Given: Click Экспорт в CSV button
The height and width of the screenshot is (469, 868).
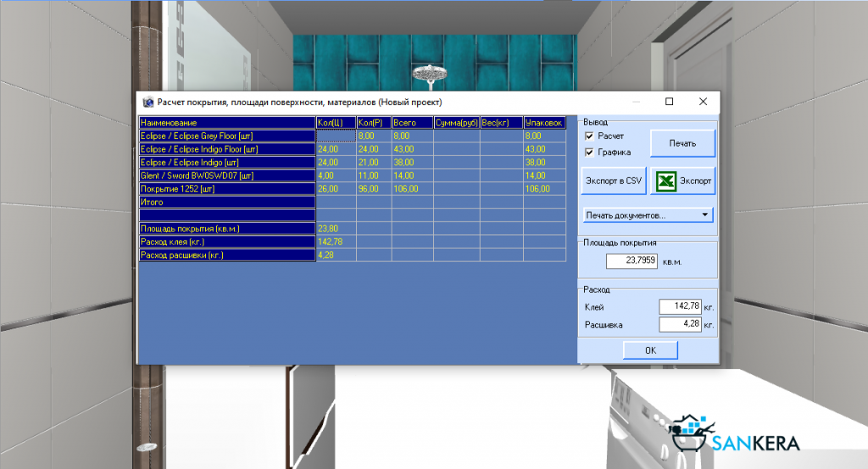Looking at the screenshot, I should click(615, 181).
